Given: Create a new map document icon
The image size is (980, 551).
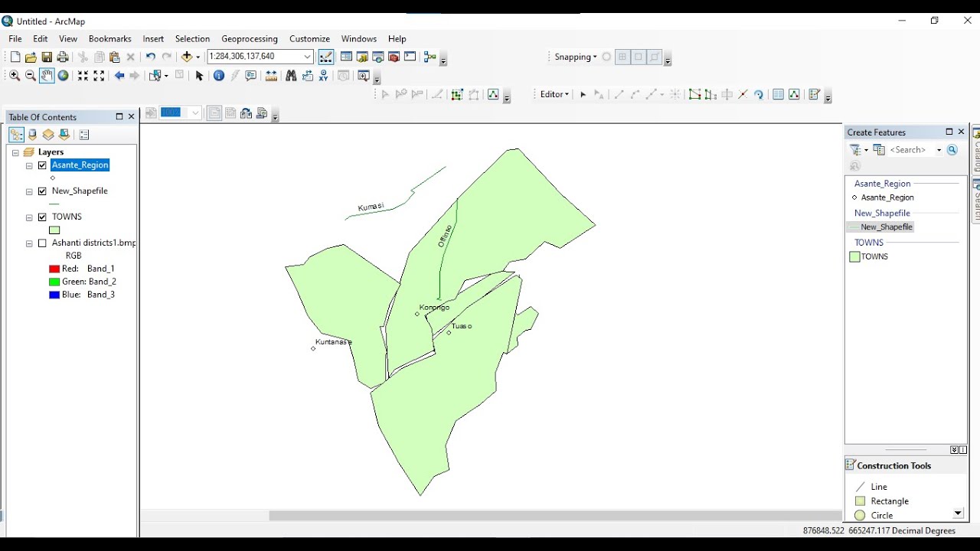Looking at the screenshot, I should tap(15, 57).
